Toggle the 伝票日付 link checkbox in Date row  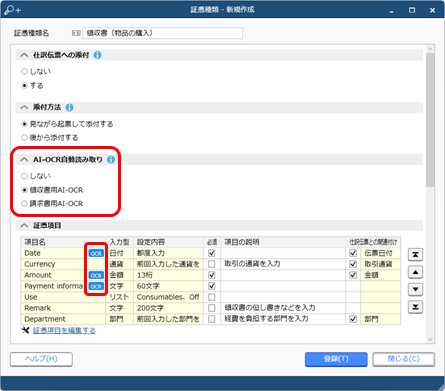tap(353, 253)
